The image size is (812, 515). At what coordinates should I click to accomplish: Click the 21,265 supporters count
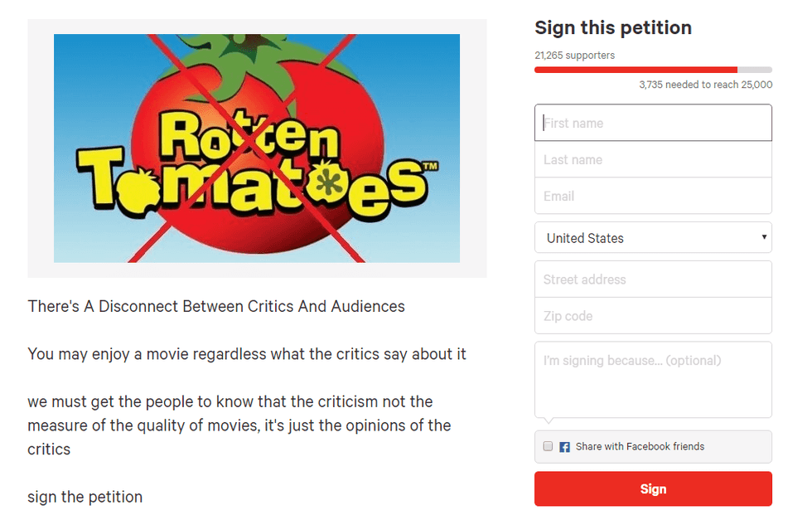574,56
